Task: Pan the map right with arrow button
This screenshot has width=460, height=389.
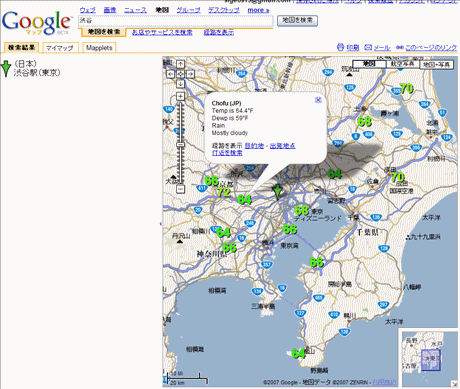Action: (190, 74)
